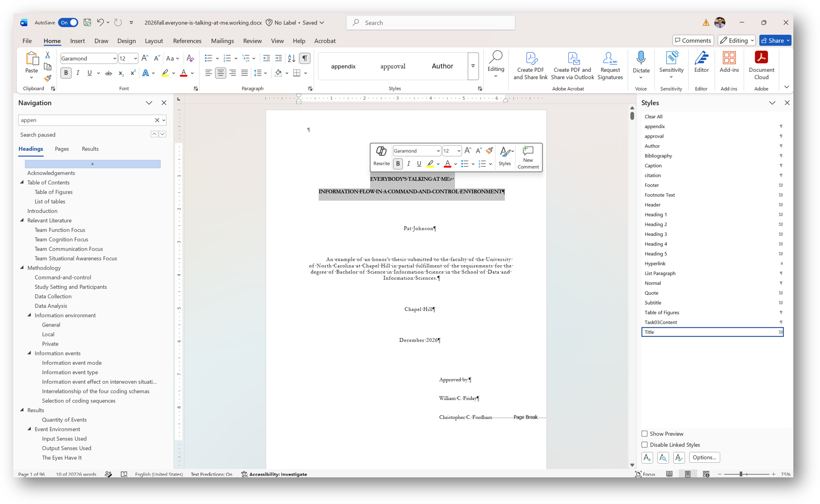The height and width of the screenshot is (504, 820).
Task: Click New Style icon in Styles pane
Action: tap(647, 458)
